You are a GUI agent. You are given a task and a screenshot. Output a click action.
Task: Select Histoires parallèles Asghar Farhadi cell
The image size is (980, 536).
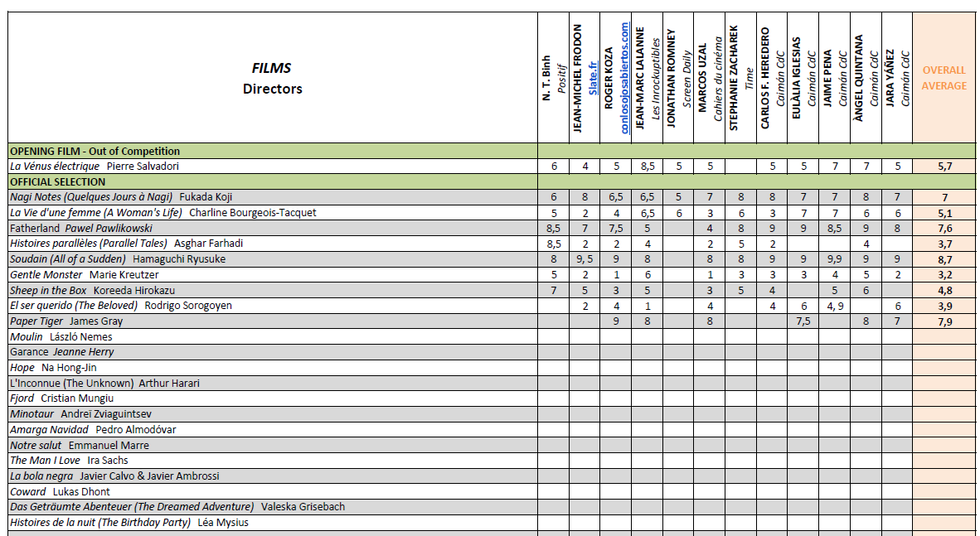coord(273,244)
